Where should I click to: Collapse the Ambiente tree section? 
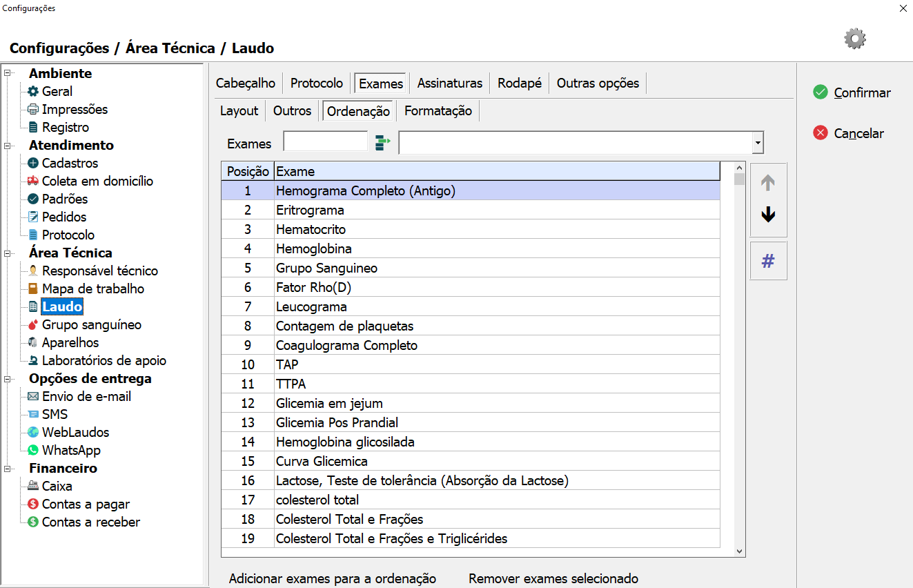[x=8, y=73]
